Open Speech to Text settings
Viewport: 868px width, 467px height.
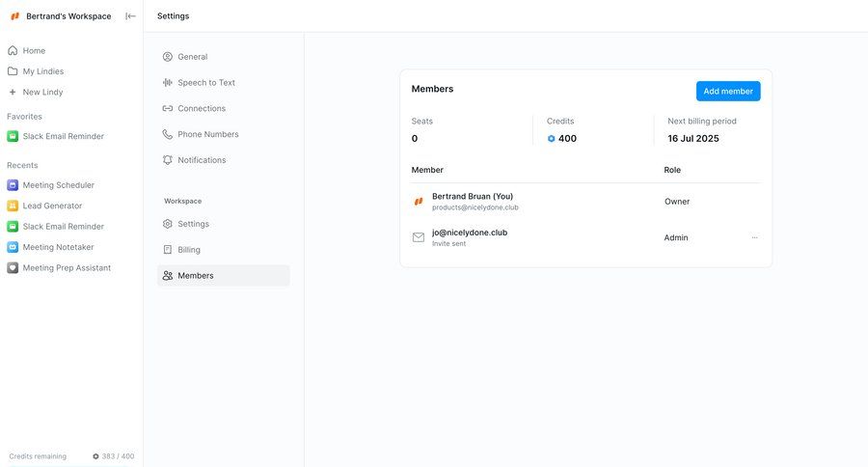206,83
